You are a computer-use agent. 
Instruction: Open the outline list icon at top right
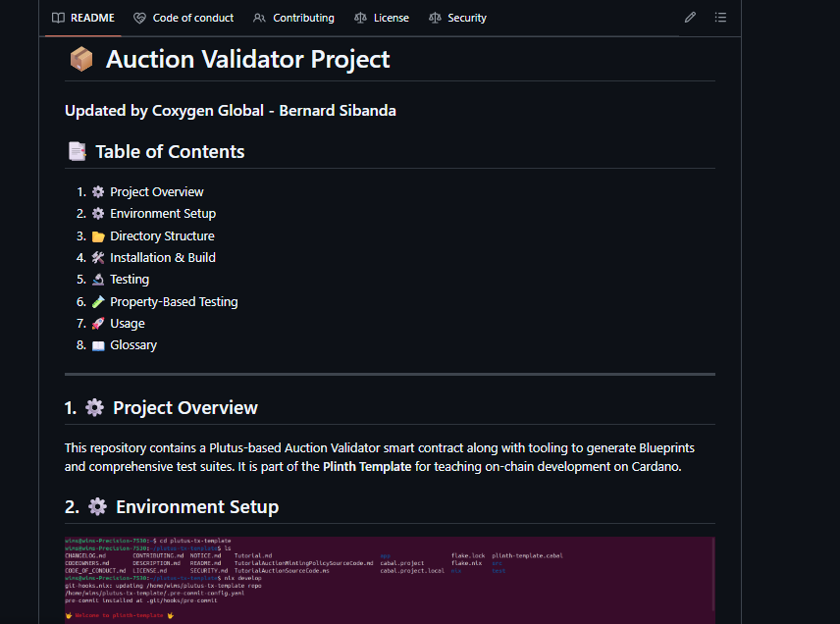click(721, 17)
